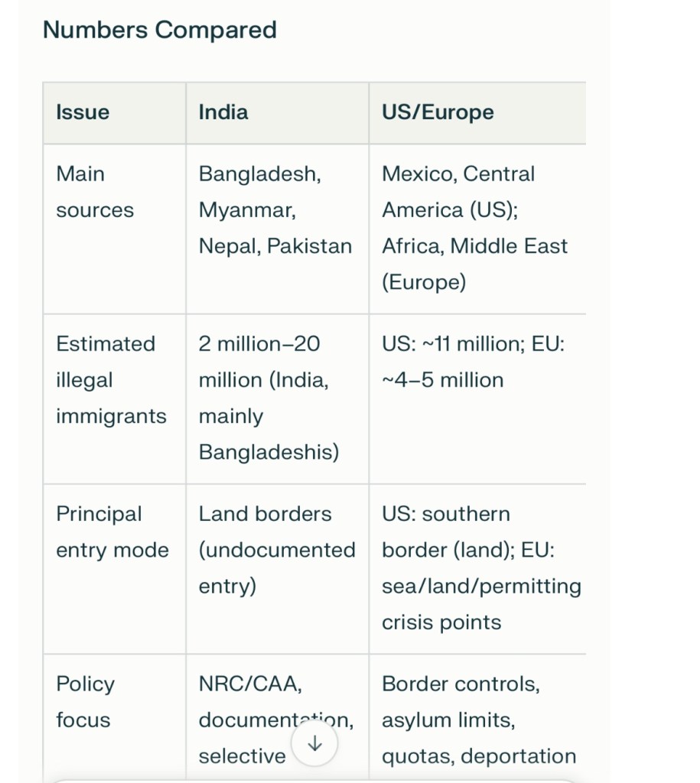700x783 pixels.
Task: Tap the "Mexico, Central America (US)" cell
Action: point(457,192)
